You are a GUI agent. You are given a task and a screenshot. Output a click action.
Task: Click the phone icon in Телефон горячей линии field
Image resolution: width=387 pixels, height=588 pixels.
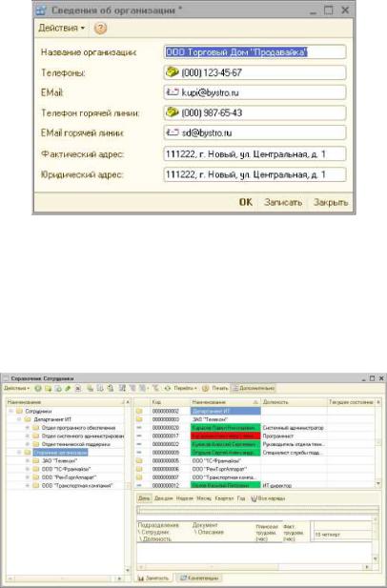tap(173, 112)
